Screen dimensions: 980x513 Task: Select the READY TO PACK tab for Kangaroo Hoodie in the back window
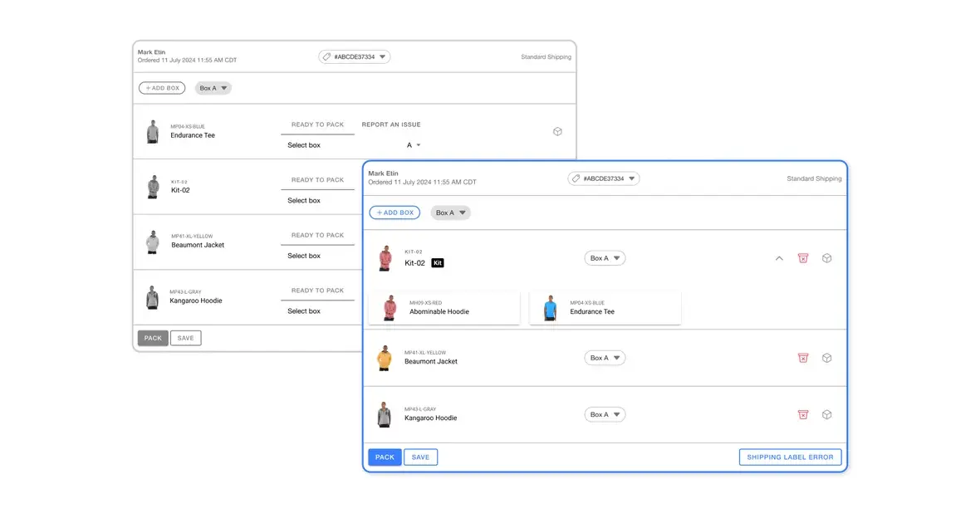[317, 291]
